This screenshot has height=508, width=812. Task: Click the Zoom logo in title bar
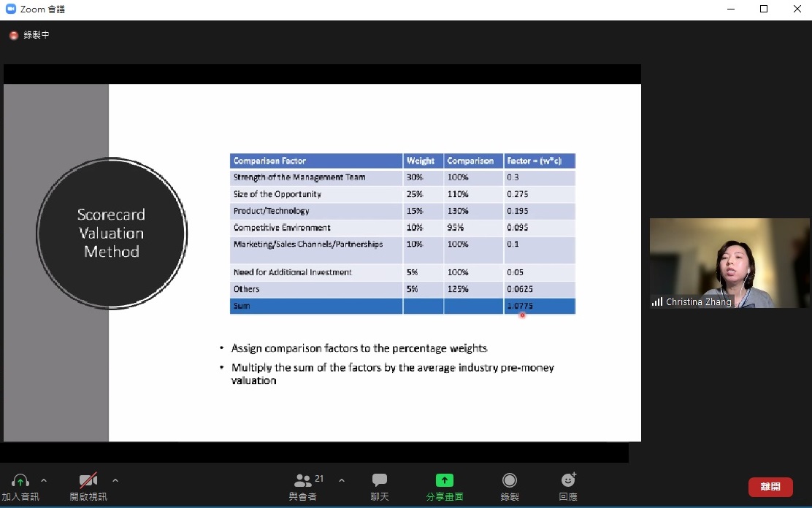[x=11, y=9]
